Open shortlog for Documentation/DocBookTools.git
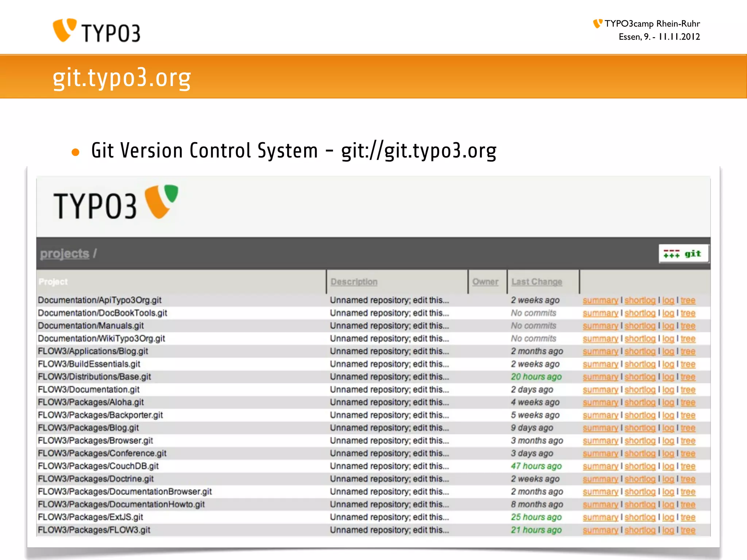This screenshot has width=747, height=560. click(x=640, y=313)
